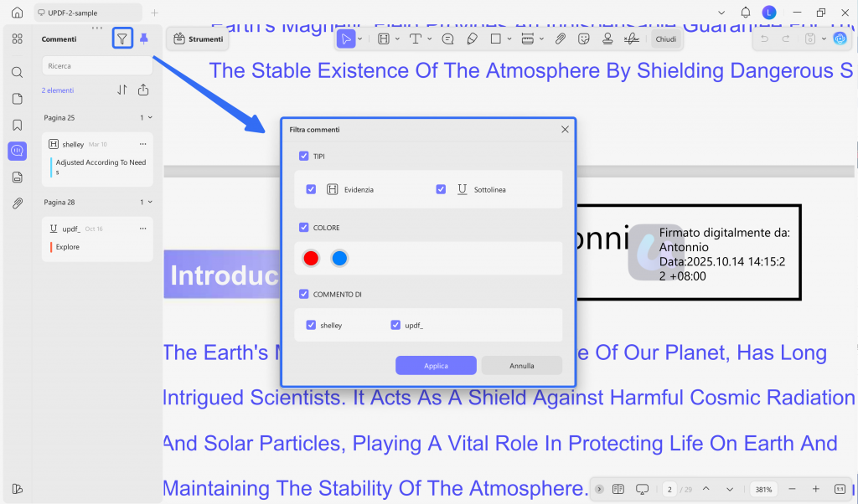Open the thumbnails grid in left sidebar
Viewport: 858px width, 504px height.
(17, 39)
